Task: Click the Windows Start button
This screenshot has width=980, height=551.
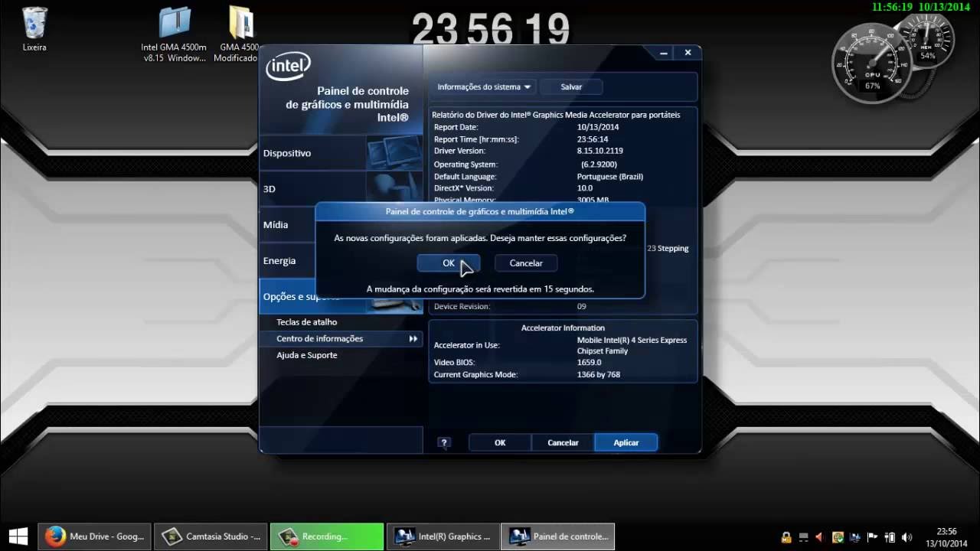Action: coord(18,536)
